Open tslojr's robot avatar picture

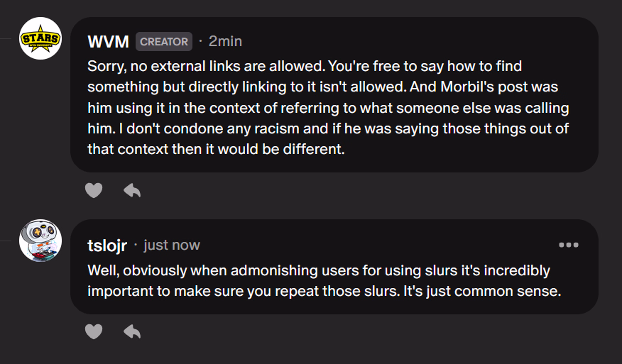click(x=40, y=241)
